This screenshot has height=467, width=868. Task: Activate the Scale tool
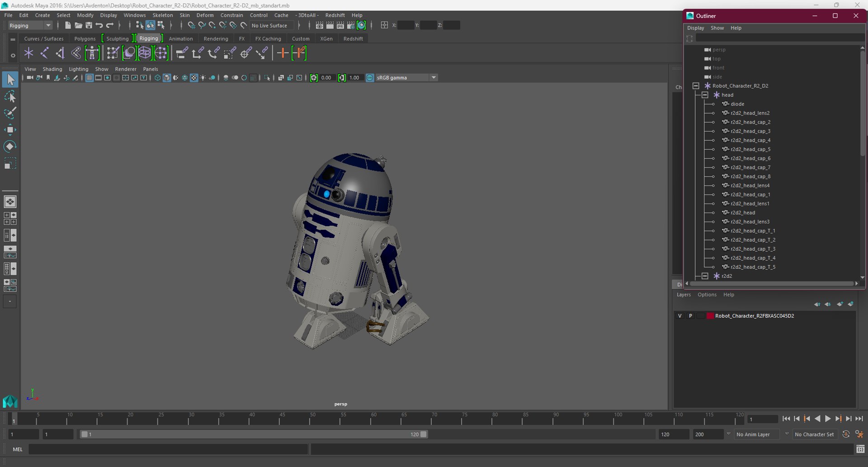10,163
